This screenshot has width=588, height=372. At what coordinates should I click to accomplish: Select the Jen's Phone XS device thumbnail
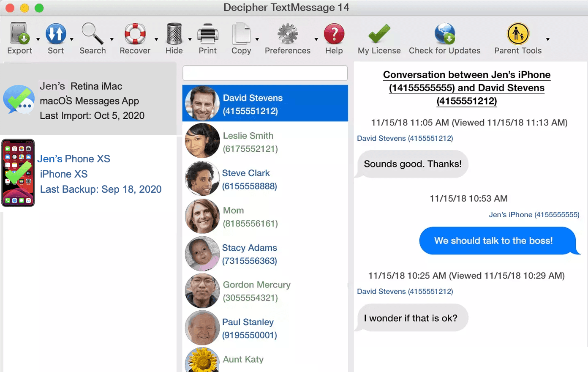[x=18, y=173]
